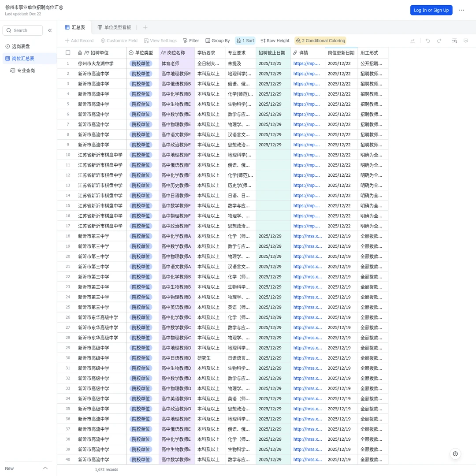476x476 pixels.
Task: Select cell 全日制大... in row 1
Action: (210, 63)
